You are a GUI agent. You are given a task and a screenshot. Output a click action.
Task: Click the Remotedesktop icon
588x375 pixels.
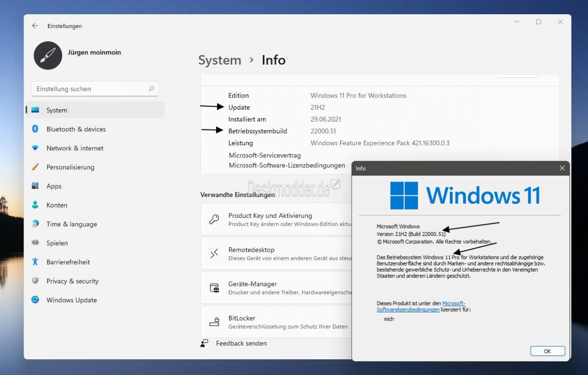click(x=214, y=254)
